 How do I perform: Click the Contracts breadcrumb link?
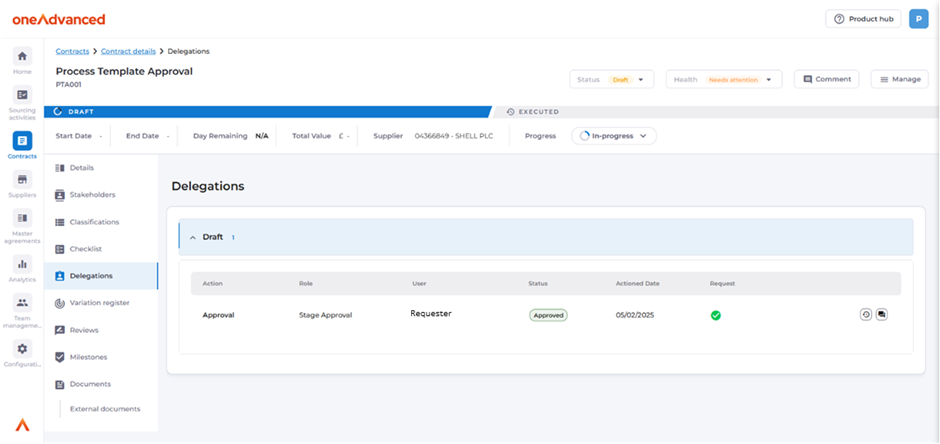point(72,50)
